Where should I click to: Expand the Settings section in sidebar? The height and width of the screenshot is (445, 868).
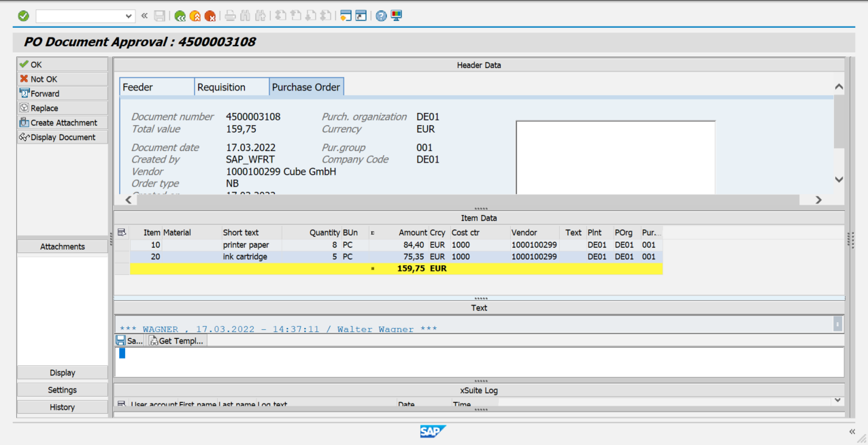tap(62, 390)
